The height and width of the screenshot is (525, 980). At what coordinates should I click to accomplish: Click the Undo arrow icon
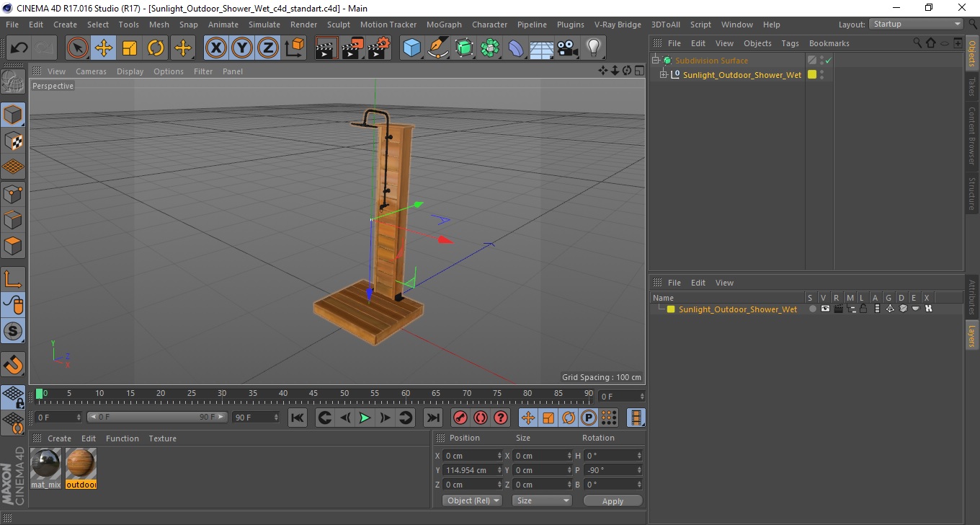19,48
